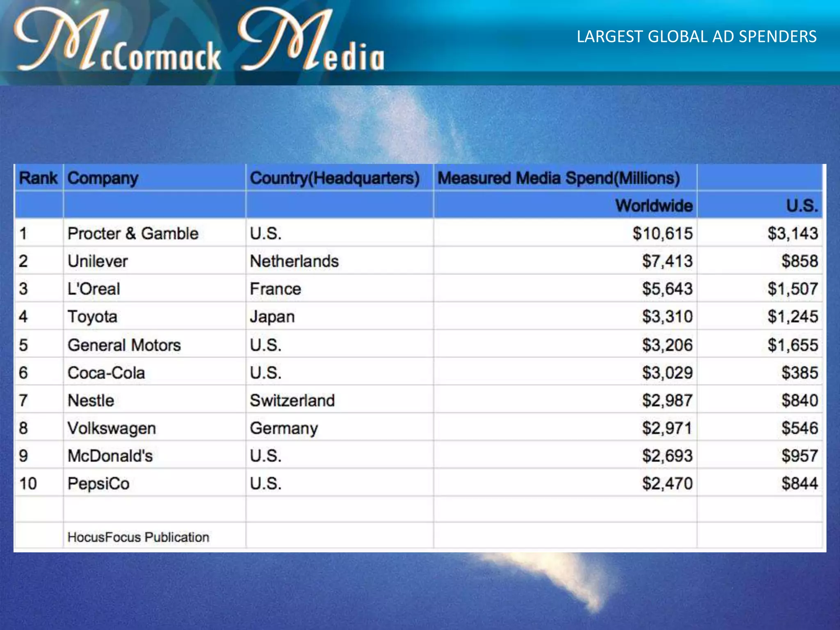The width and height of the screenshot is (840, 630).
Task: Click the '$546' U.S. spend value
Action: pyautogui.click(x=800, y=428)
